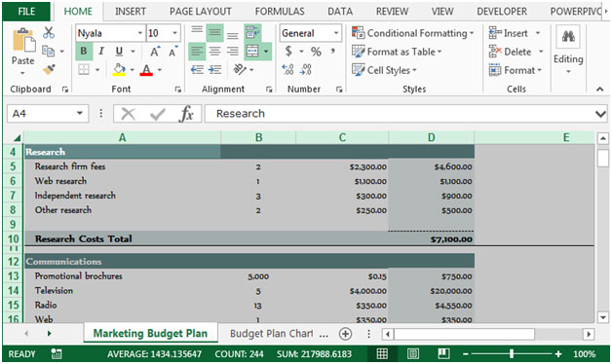
Task: Select the Format Painter brush
Action: [x=49, y=69]
